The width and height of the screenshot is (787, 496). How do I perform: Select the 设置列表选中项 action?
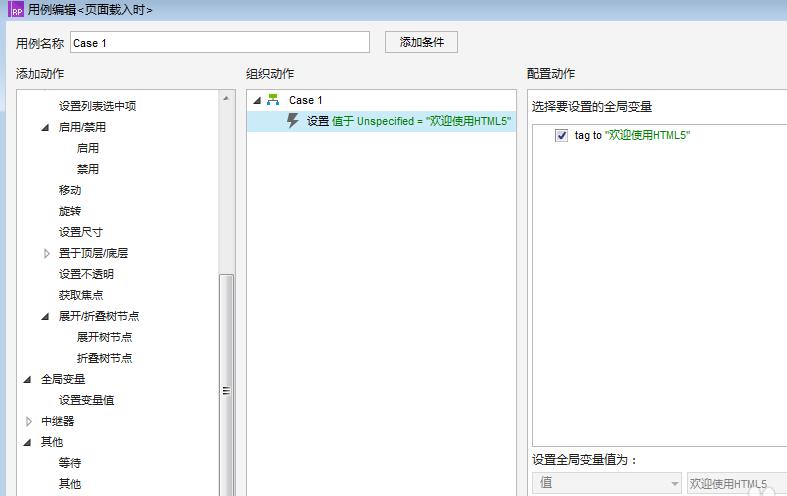[x=97, y=106]
